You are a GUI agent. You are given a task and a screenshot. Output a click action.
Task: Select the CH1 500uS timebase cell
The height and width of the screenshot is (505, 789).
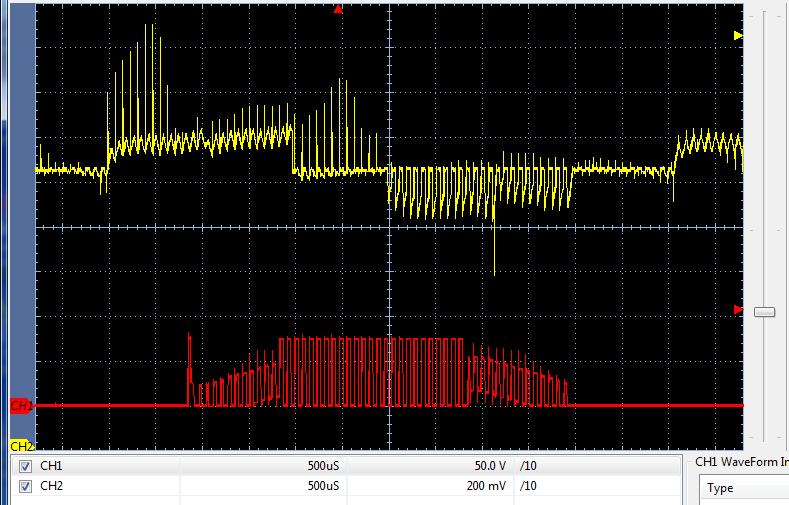point(264,466)
